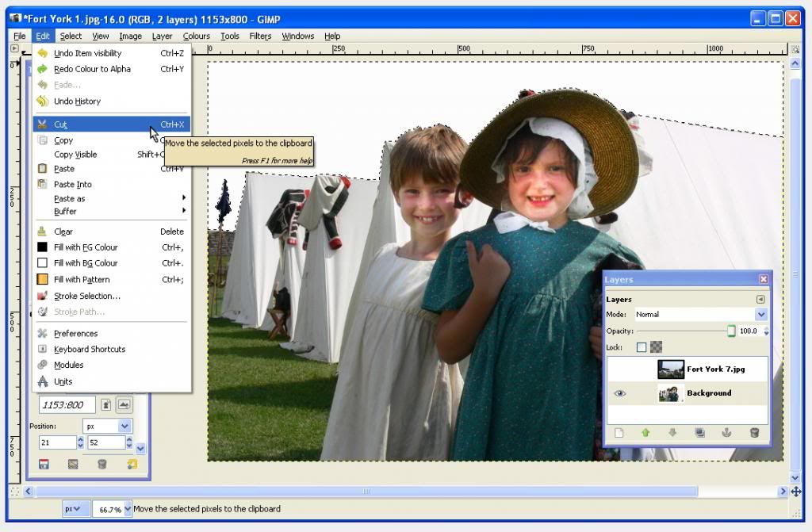Save tool options with disk icon
812x532 pixels.
[44, 464]
